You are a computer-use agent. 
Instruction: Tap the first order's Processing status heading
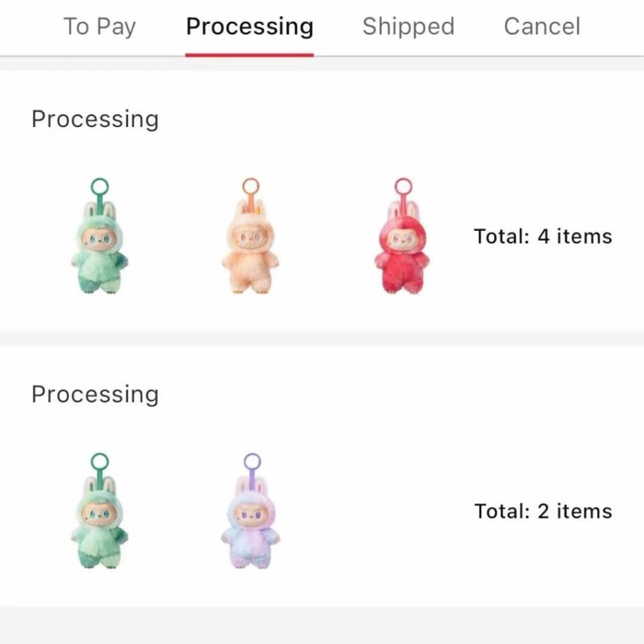click(x=95, y=119)
